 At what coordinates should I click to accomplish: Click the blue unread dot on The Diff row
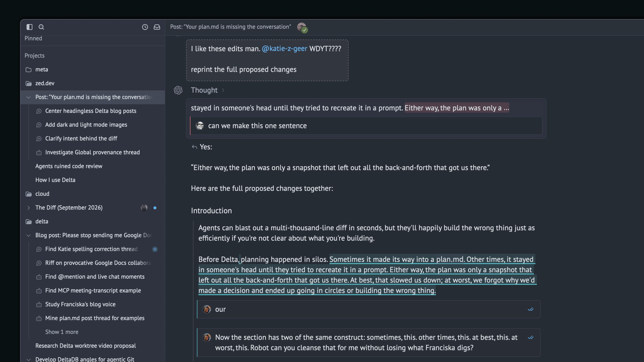(155, 208)
